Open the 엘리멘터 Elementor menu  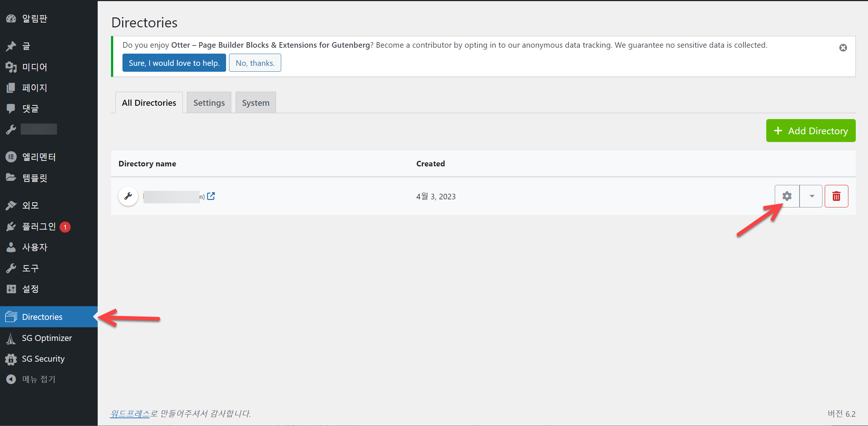38,157
